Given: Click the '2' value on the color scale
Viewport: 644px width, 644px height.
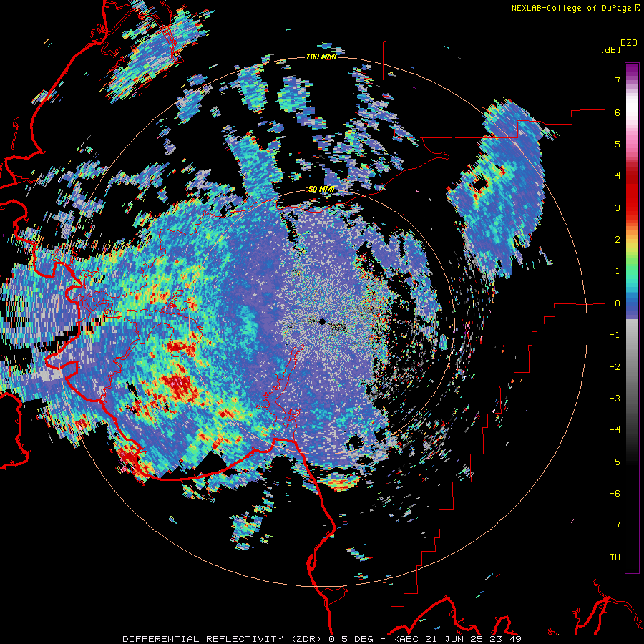Looking at the screenshot, I should tap(618, 240).
